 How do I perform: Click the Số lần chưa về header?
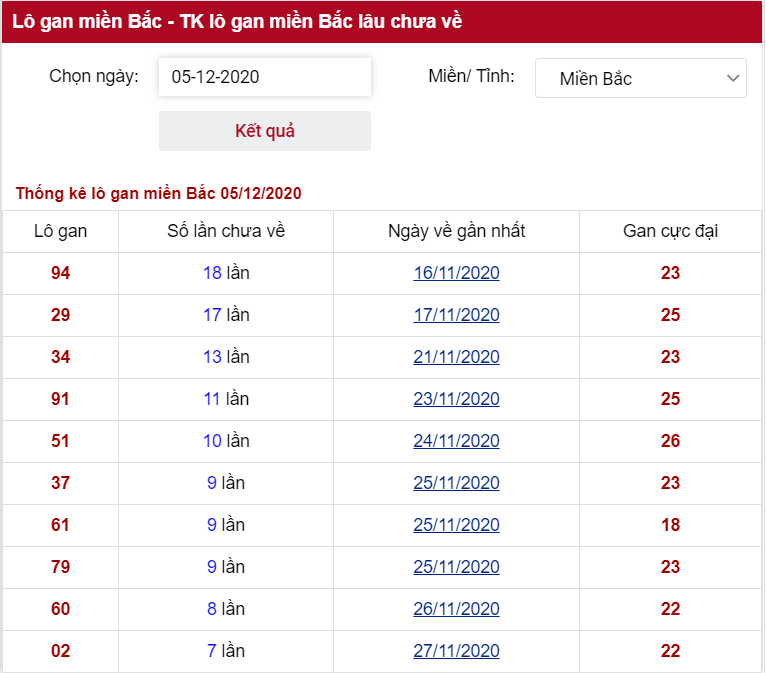pos(226,231)
